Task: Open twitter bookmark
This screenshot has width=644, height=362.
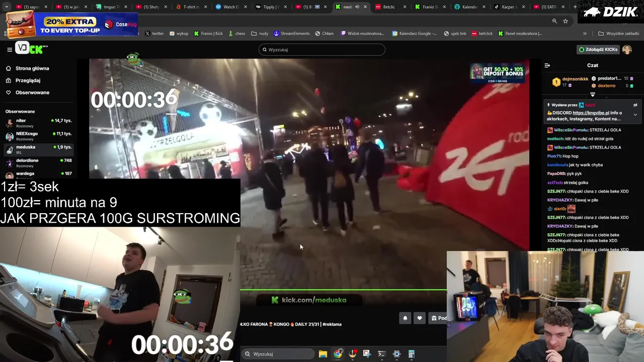Action: coord(154,34)
